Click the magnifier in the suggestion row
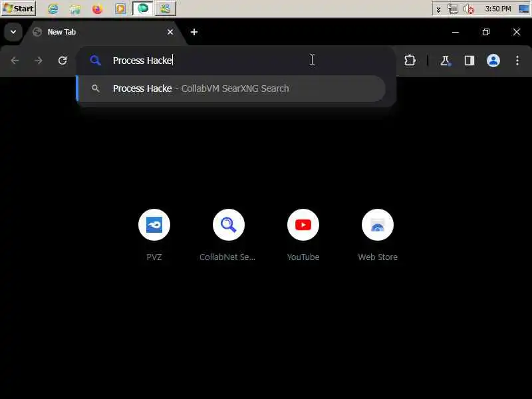 pyautogui.click(x=95, y=88)
